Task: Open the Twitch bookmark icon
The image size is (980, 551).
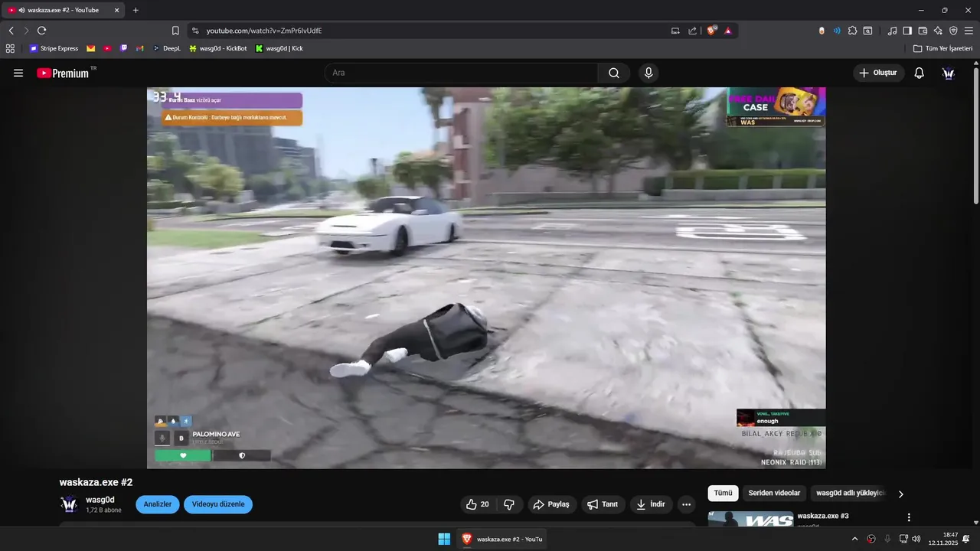Action: (x=123, y=48)
